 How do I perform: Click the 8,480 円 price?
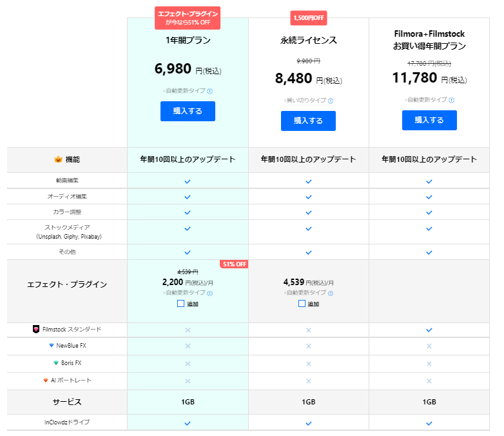click(309, 79)
